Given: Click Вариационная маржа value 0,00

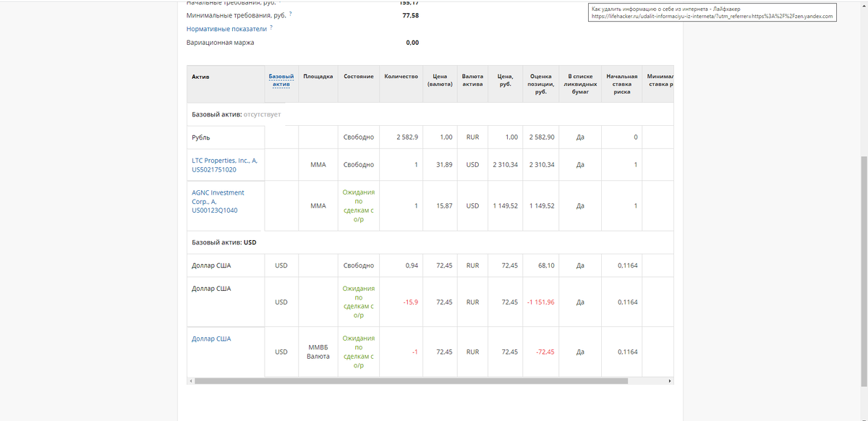Looking at the screenshot, I should point(412,43).
